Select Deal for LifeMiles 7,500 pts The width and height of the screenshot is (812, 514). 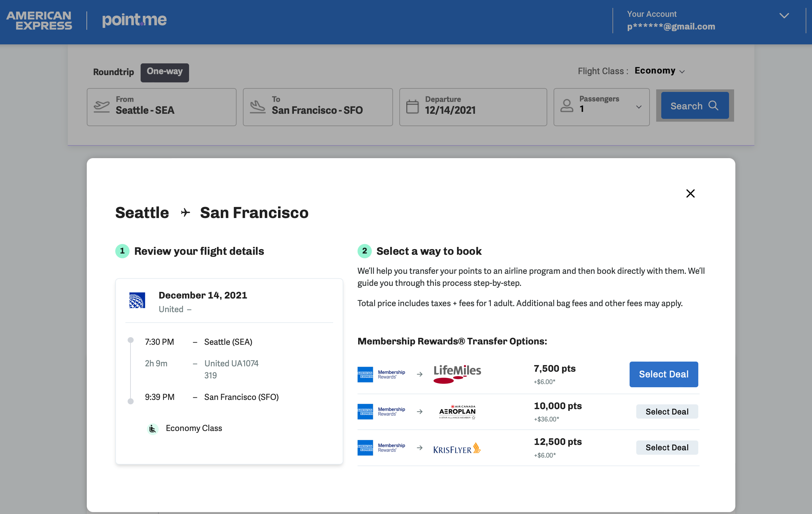pyautogui.click(x=663, y=374)
